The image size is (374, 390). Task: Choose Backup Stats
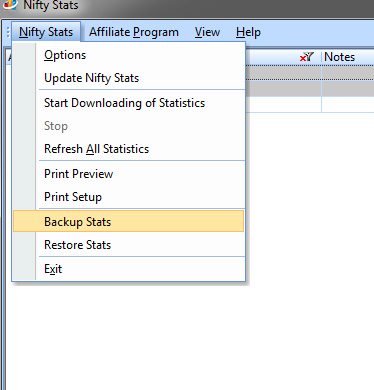[x=128, y=221]
